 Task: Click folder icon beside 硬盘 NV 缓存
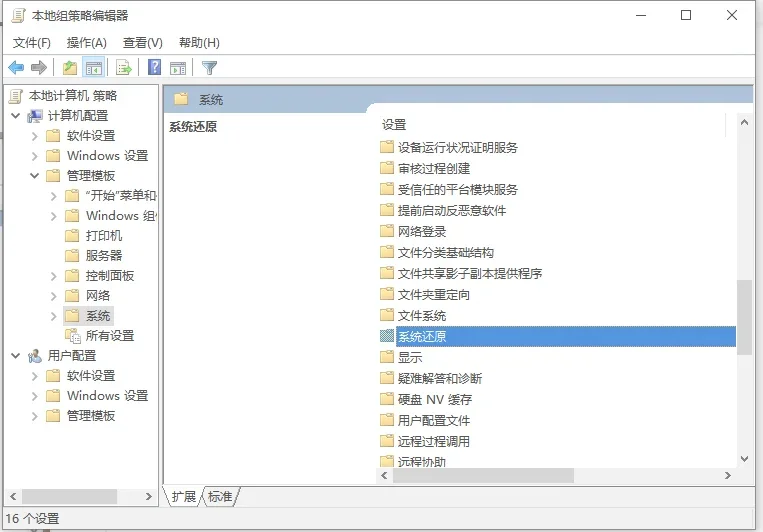[x=387, y=399]
